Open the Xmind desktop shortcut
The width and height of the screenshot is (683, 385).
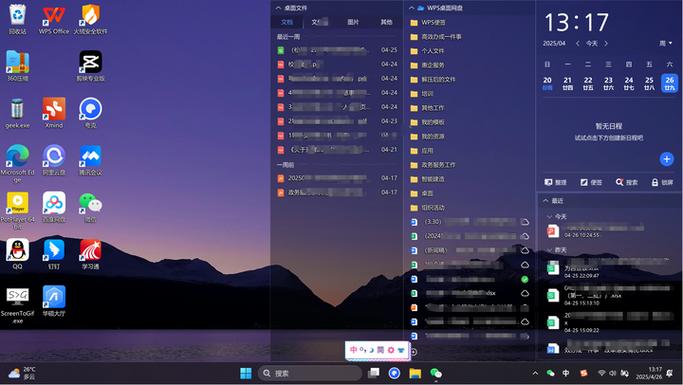(54, 113)
